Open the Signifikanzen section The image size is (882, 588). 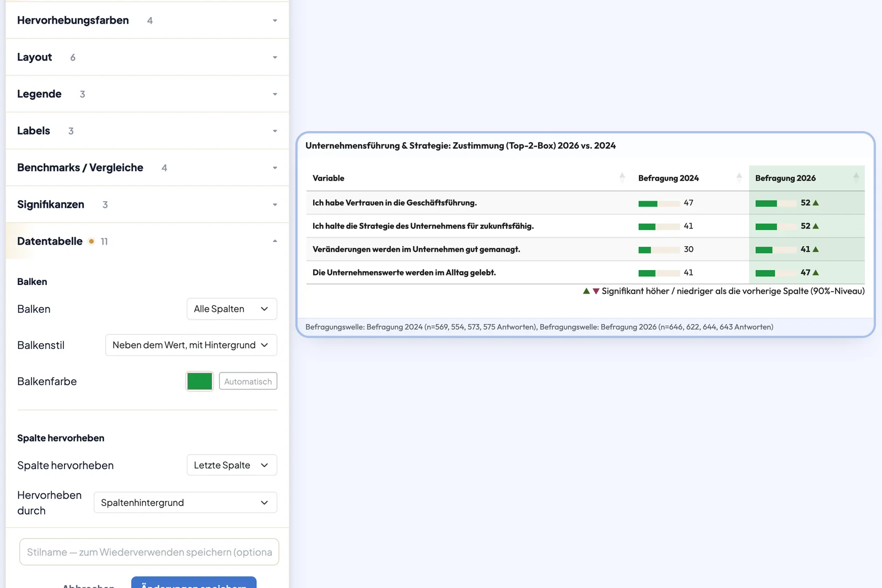(x=147, y=204)
